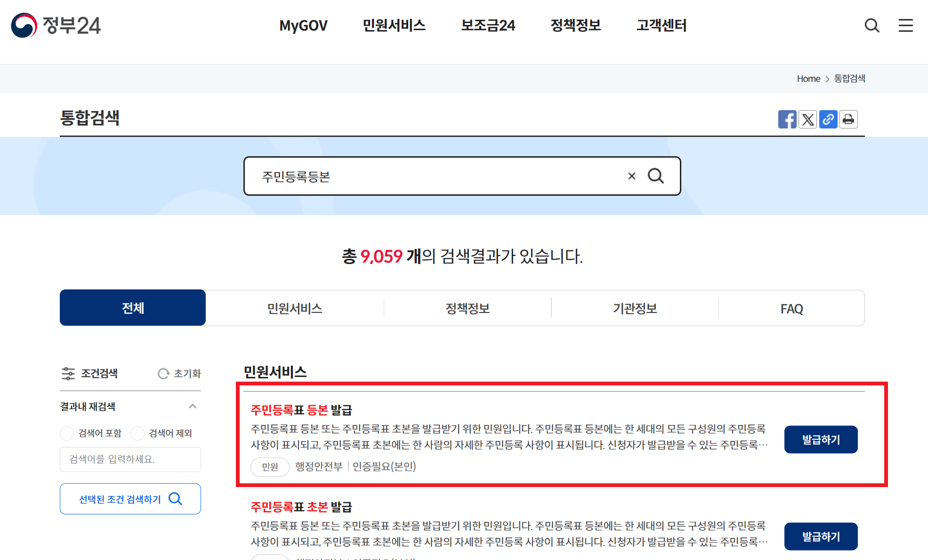Click the keyword refinement input field
This screenshot has width=928, height=560.
tap(130, 459)
